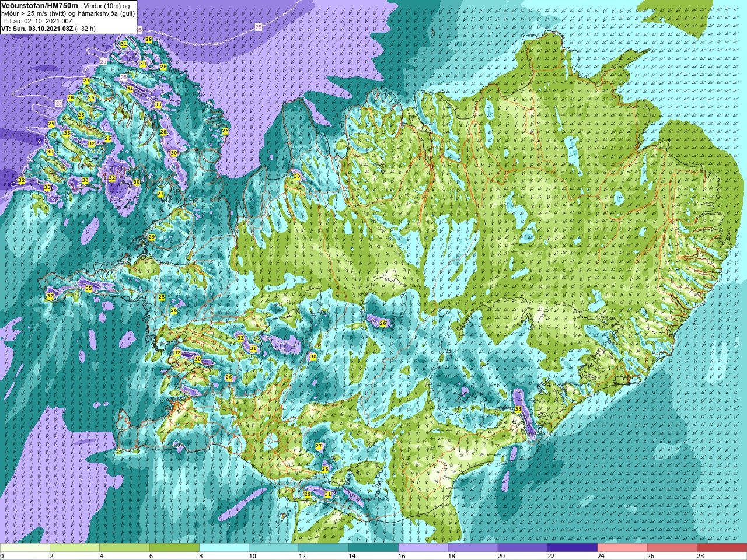Select the salmon 26–28 legend swatch

[672, 548]
